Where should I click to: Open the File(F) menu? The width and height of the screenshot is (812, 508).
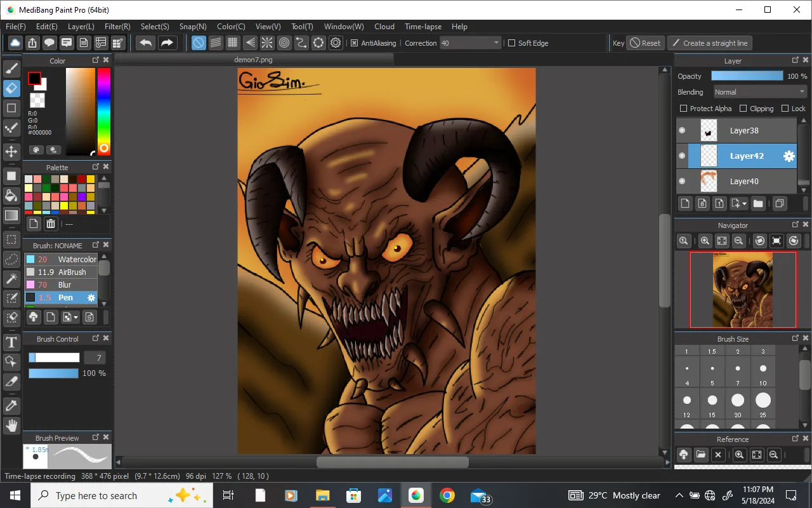(x=16, y=27)
